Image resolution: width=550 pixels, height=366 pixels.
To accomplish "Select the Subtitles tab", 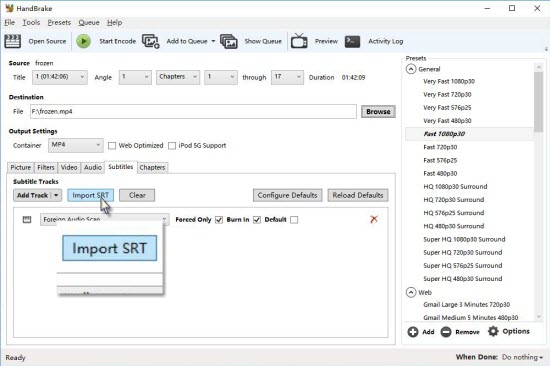I will click(x=121, y=167).
